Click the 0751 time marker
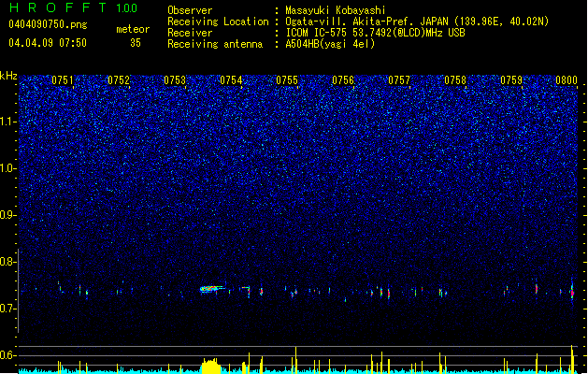 tap(63, 80)
